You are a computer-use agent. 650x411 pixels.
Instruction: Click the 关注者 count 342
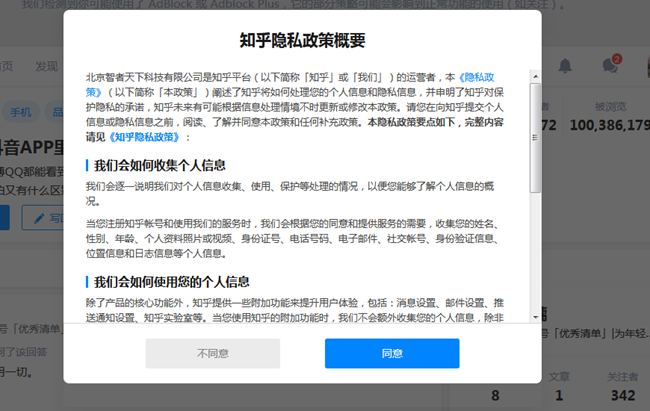point(623,395)
